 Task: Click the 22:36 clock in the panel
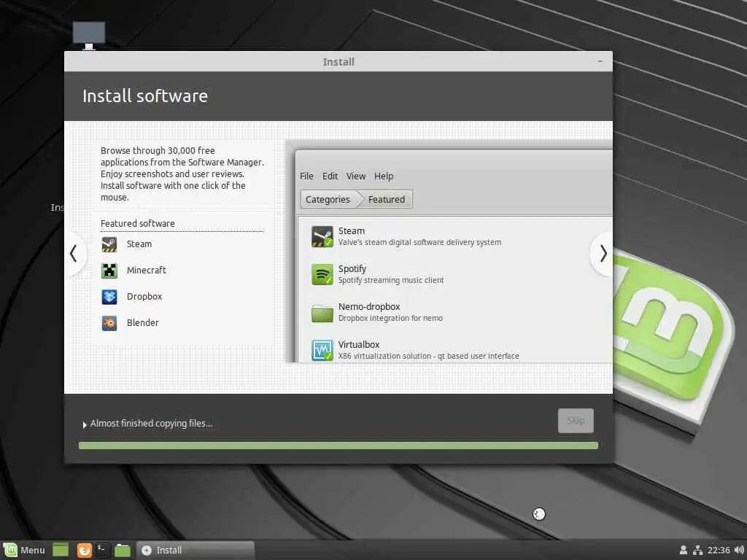719,550
